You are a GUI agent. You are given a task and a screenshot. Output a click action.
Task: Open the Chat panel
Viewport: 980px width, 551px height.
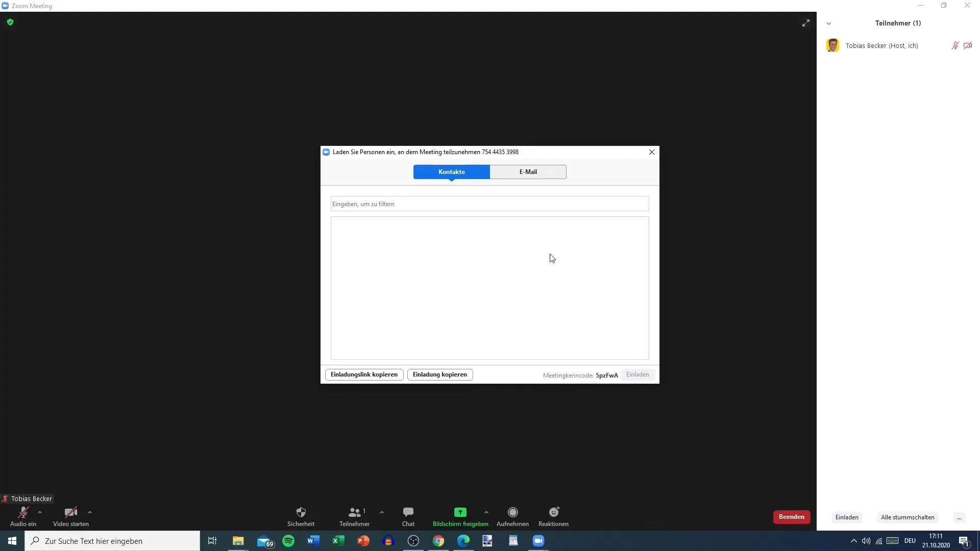[x=408, y=516]
